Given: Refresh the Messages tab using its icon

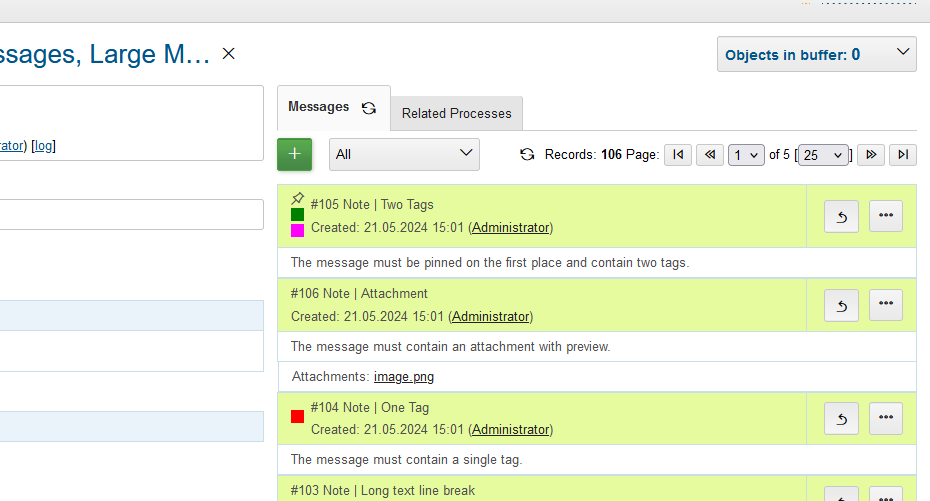Looking at the screenshot, I should [369, 108].
